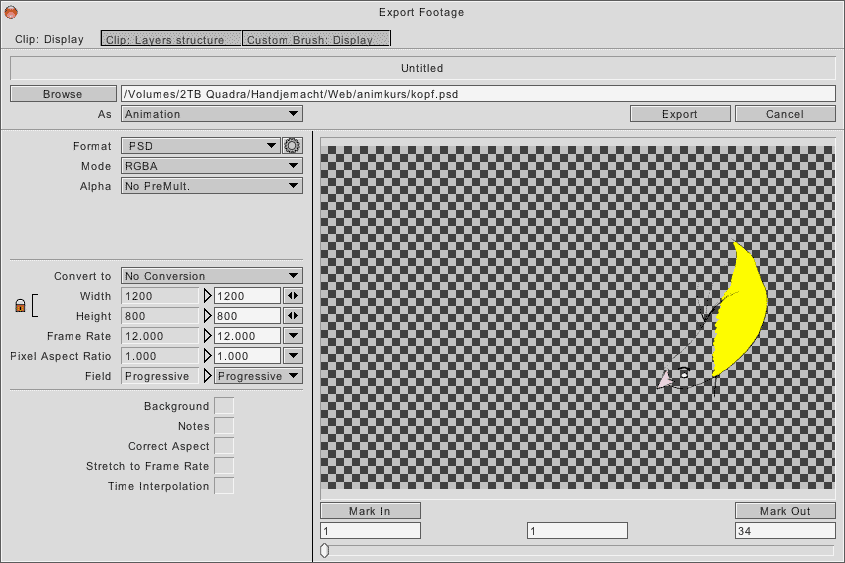
Task: Click the output Width field 1200
Action: click(x=248, y=296)
